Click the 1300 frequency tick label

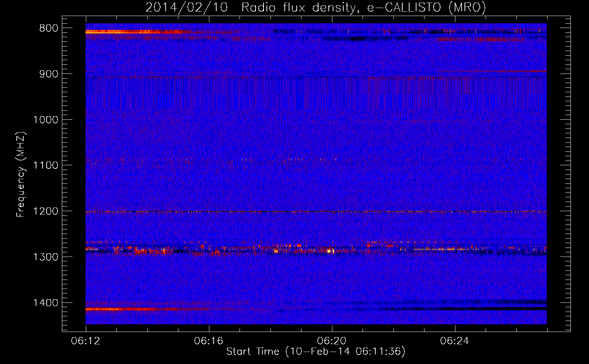[x=46, y=257]
